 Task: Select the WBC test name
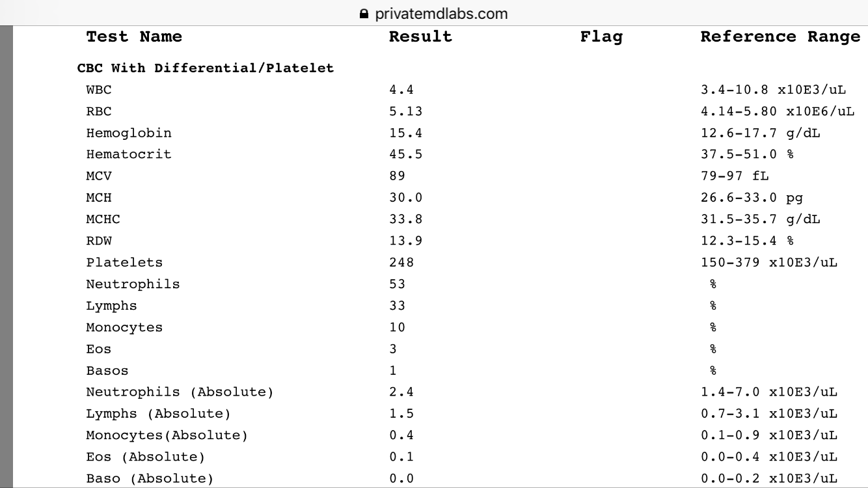coord(99,90)
